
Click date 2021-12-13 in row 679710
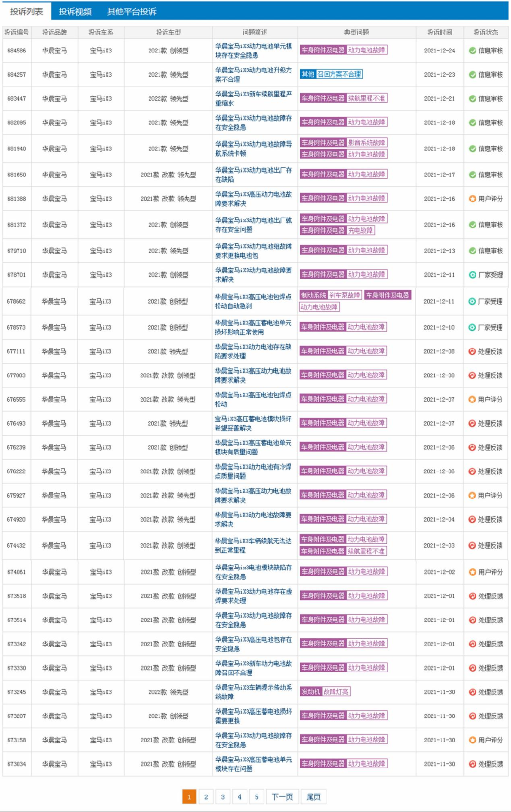[440, 251]
